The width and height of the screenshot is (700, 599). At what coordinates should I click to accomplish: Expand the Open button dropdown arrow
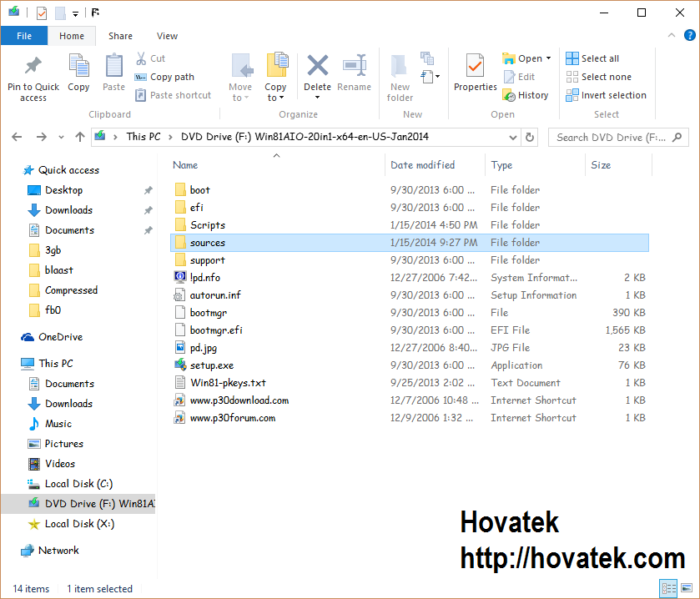549,58
